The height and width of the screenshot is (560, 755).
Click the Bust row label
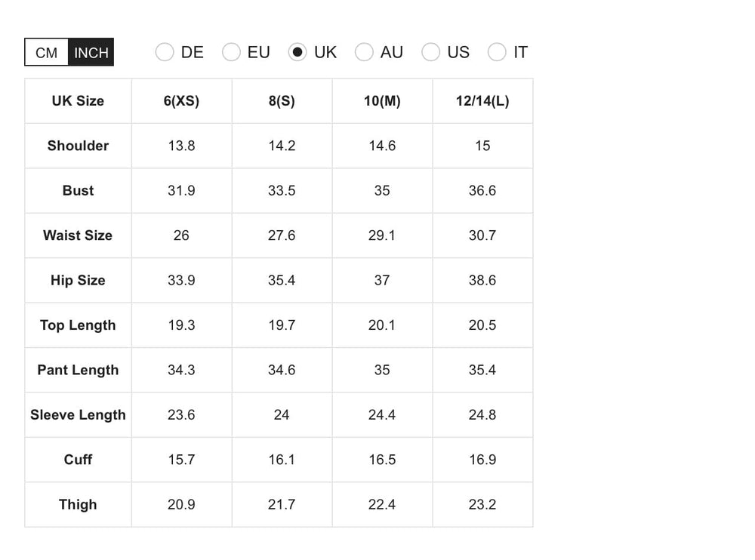78,191
